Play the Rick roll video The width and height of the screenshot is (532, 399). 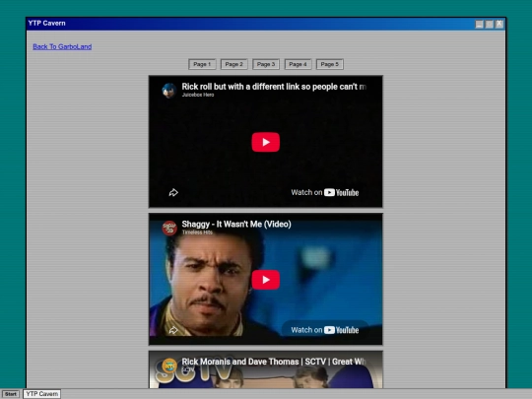point(266,142)
